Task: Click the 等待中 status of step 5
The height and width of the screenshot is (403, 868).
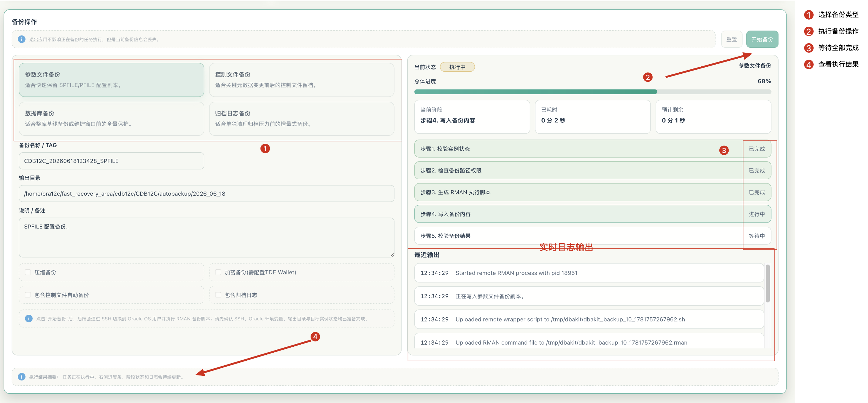Action: [x=757, y=236]
